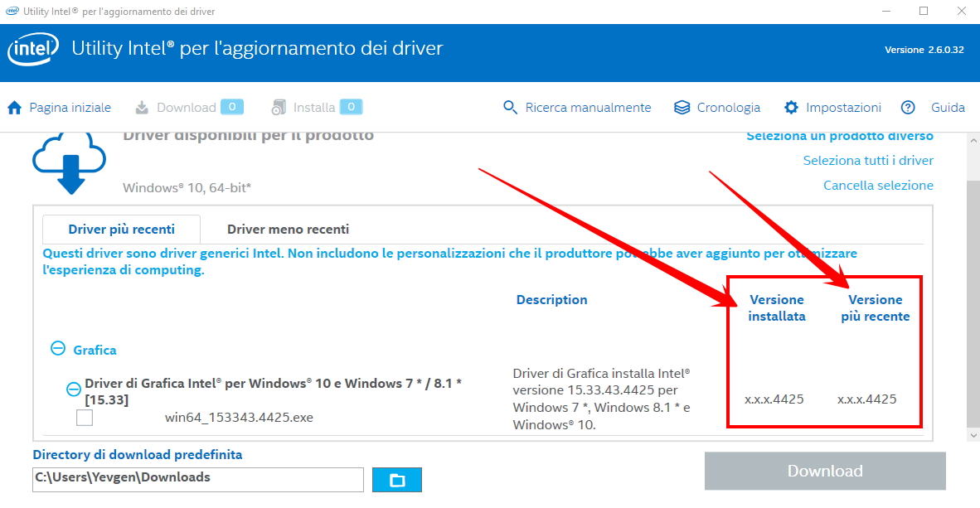The image size is (980, 508).
Task: Click the large grey Download button
Action: [825, 472]
